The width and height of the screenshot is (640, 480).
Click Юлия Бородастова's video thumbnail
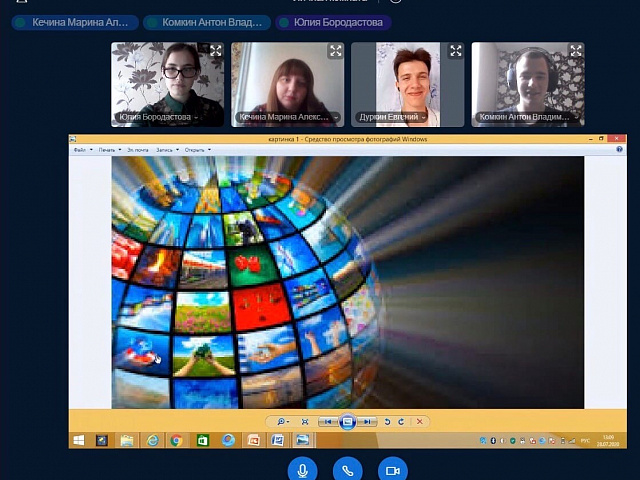pyautogui.click(x=167, y=84)
